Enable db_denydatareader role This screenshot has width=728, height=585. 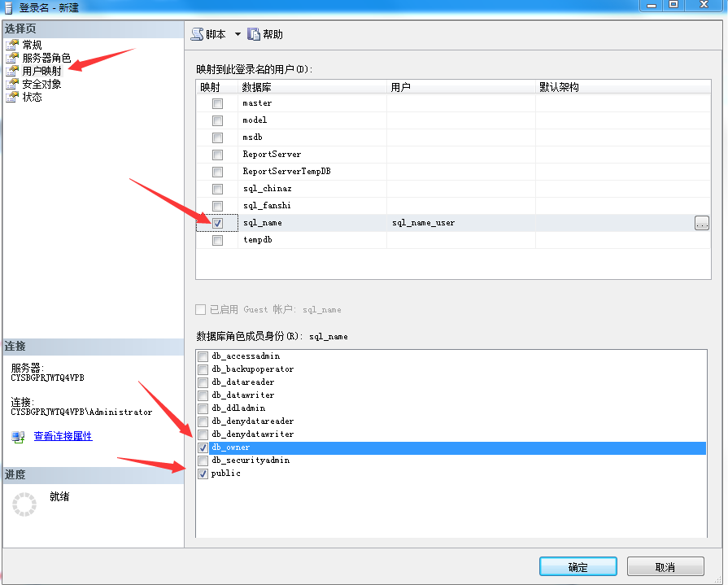[x=203, y=421]
